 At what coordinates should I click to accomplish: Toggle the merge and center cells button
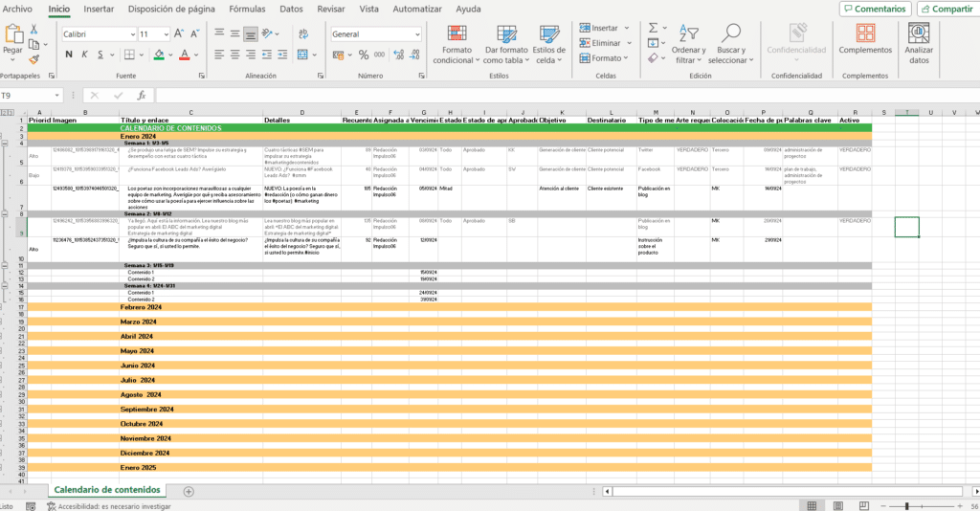(x=302, y=55)
